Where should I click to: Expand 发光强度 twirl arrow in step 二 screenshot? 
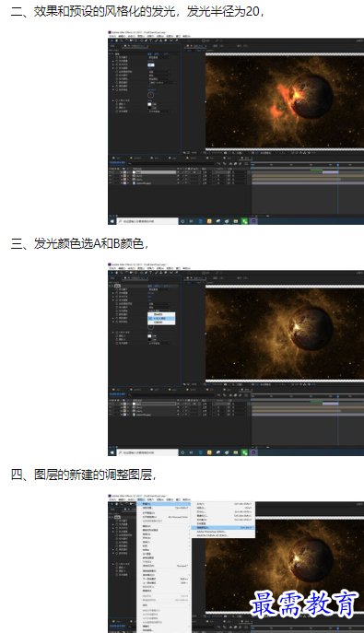pyautogui.click(x=113, y=68)
